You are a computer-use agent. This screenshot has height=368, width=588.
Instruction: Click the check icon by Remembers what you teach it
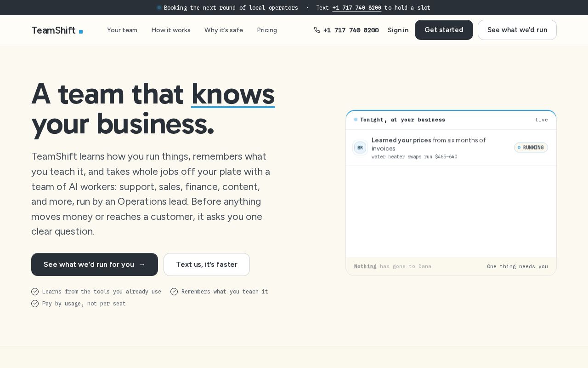pos(174,292)
